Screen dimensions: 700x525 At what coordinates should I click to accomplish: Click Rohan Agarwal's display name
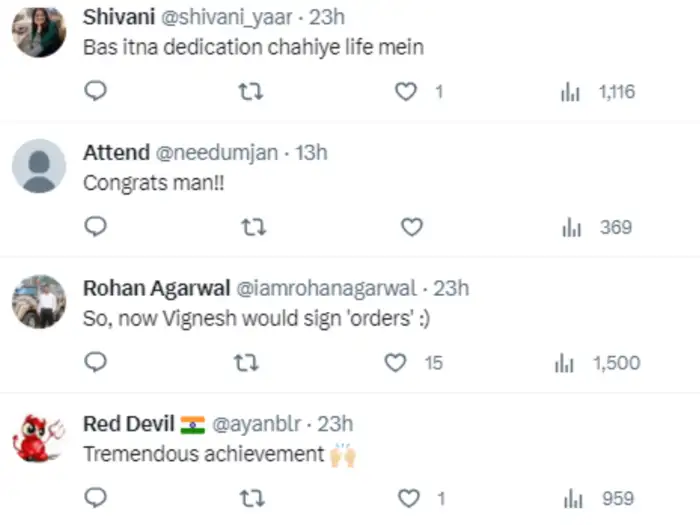tap(155, 288)
